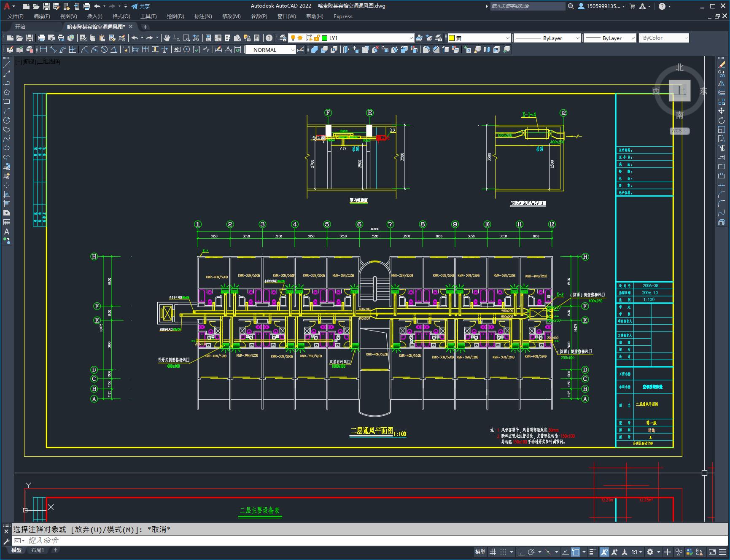Viewport: 730px width, 560px height.
Task: Click the Angular dimension tool
Action: tap(113, 50)
